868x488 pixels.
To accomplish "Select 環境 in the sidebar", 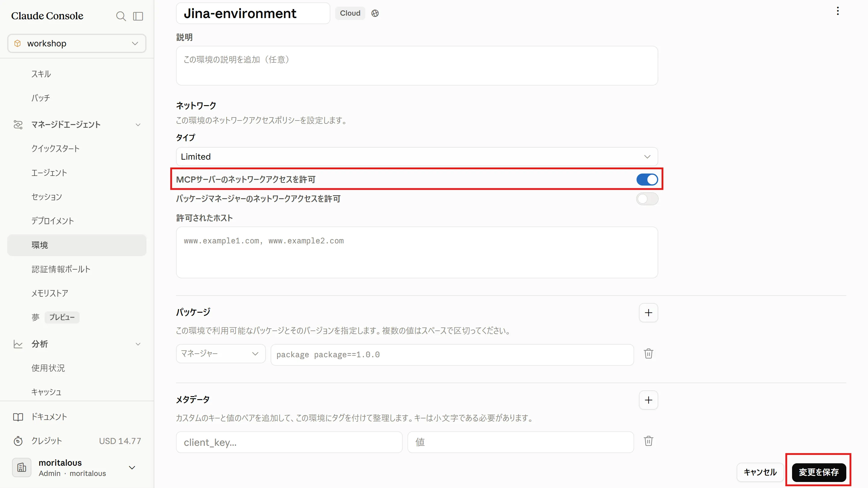I will [x=77, y=245].
